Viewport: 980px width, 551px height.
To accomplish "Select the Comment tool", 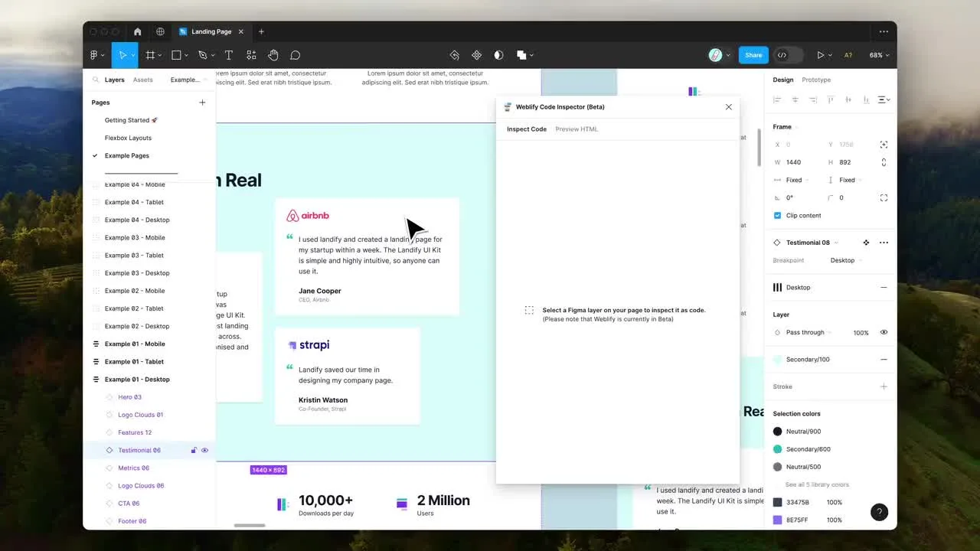I will [295, 55].
